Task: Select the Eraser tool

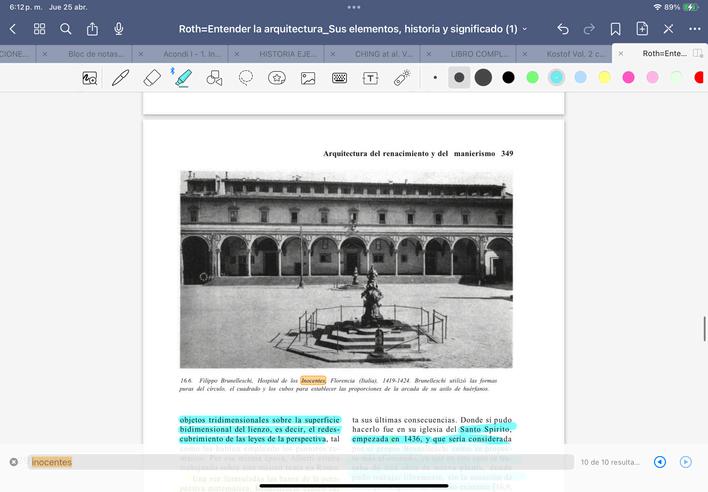Action: [x=152, y=78]
